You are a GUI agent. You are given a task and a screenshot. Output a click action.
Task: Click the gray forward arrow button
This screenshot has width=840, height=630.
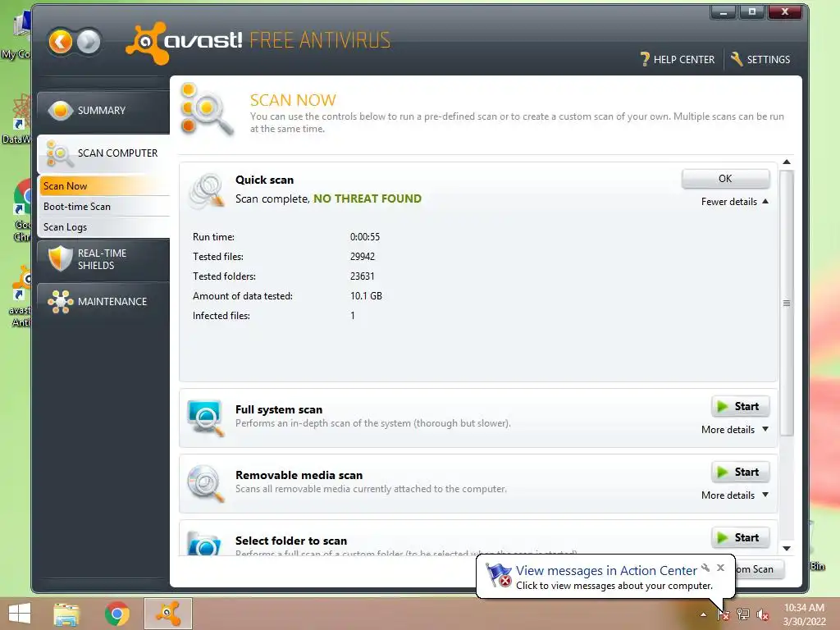coord(89,41)
